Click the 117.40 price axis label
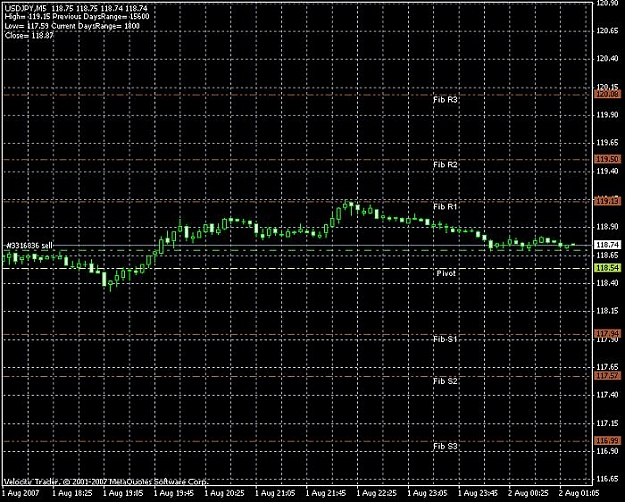Screen dimensions: 625x502 [x=607, y=395]
